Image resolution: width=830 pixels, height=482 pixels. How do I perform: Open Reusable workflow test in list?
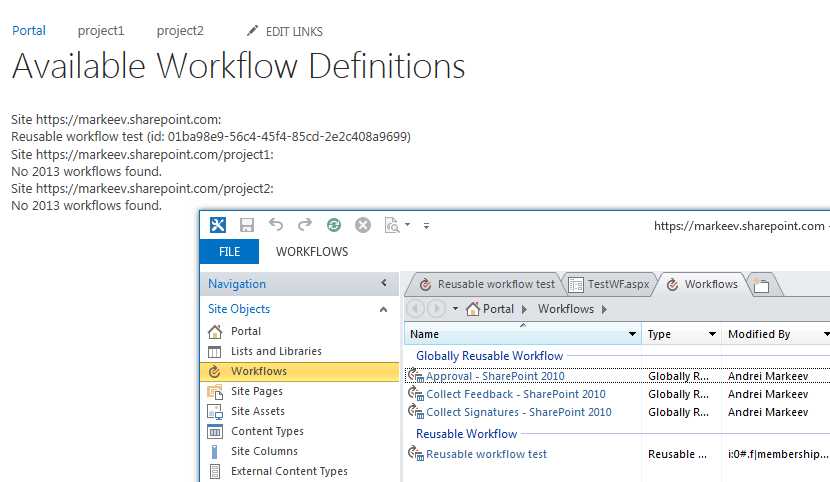[486, 454]
